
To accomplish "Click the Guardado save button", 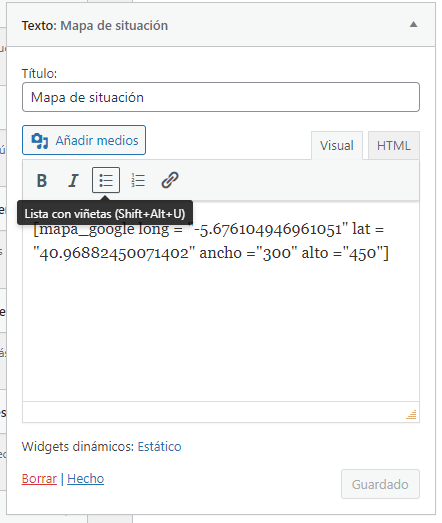I will click(x=380, y=484).
